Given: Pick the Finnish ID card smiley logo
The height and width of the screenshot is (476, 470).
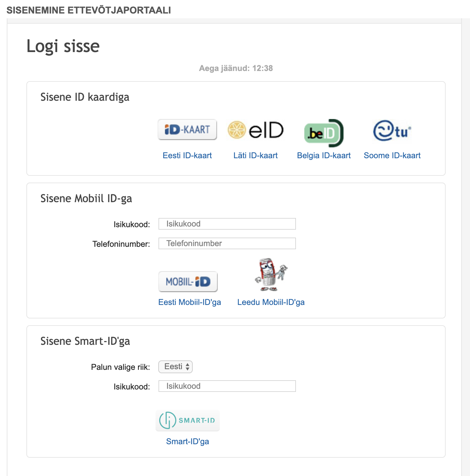Looking at the screenshot, I should pos(392,131).
